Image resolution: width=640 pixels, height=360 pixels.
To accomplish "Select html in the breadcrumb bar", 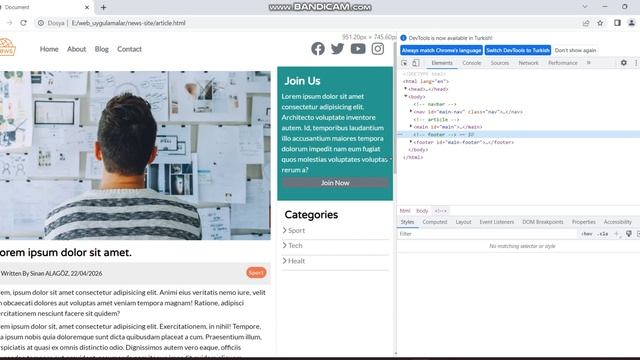I will [405, 211].
